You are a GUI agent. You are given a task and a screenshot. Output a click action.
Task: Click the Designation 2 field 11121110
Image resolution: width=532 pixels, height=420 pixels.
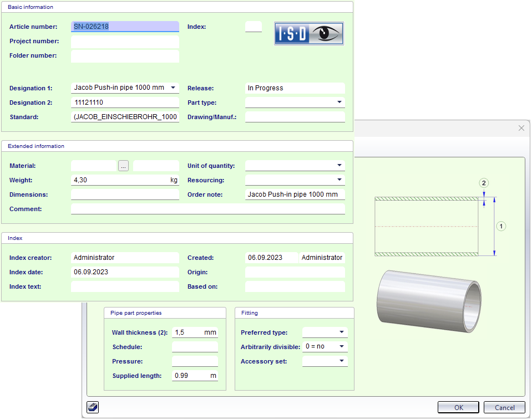125,103
